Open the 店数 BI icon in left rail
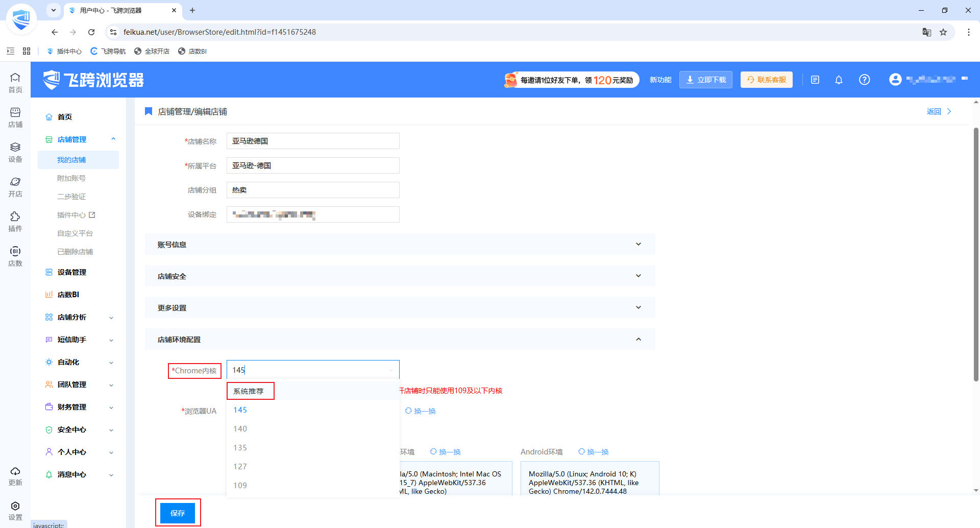 coord(15,256)
